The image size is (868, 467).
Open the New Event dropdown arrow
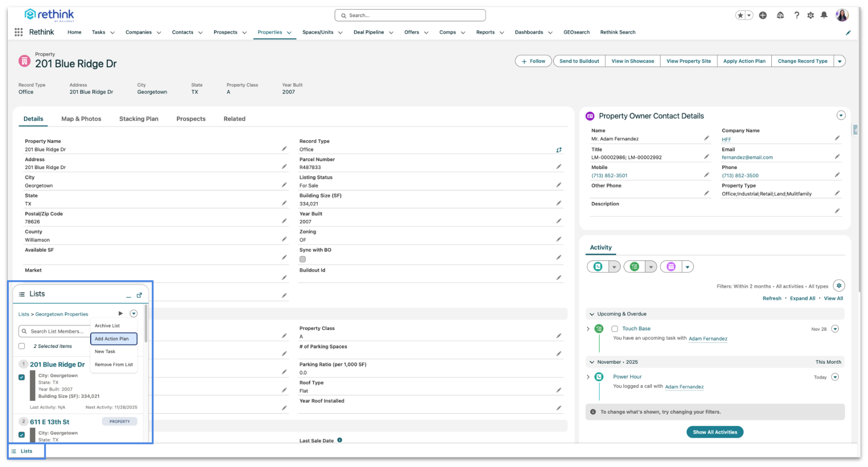[x=687, y=267]
